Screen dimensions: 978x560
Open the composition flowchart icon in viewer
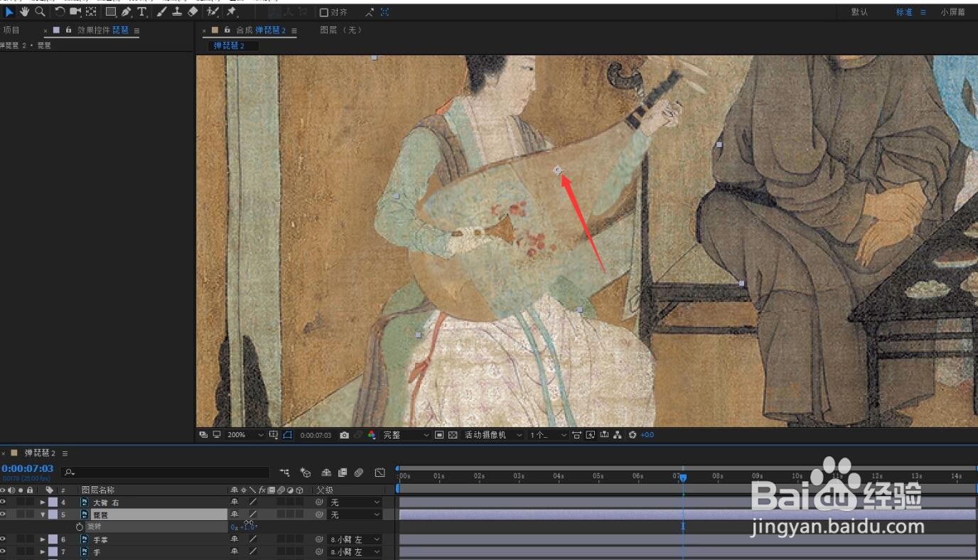pos(617,435)
